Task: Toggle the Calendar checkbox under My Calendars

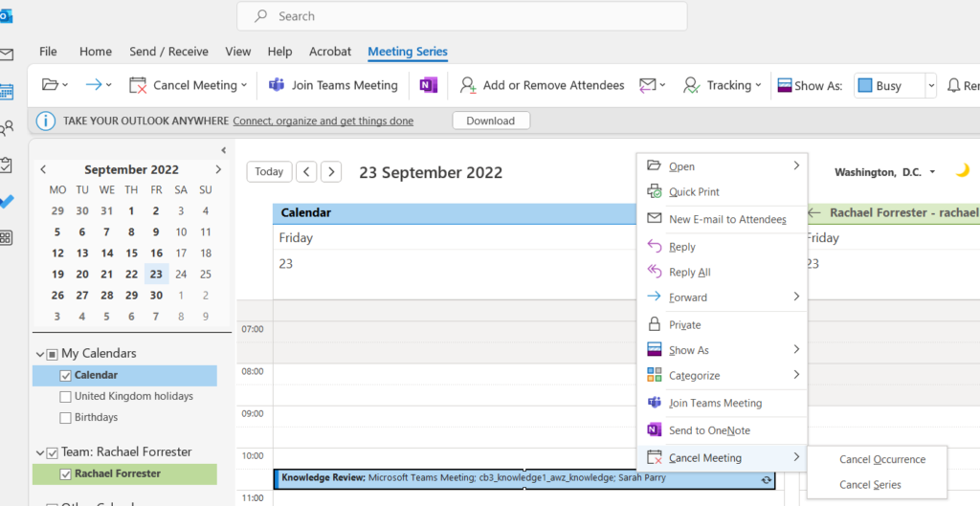Action: [66, 376]
